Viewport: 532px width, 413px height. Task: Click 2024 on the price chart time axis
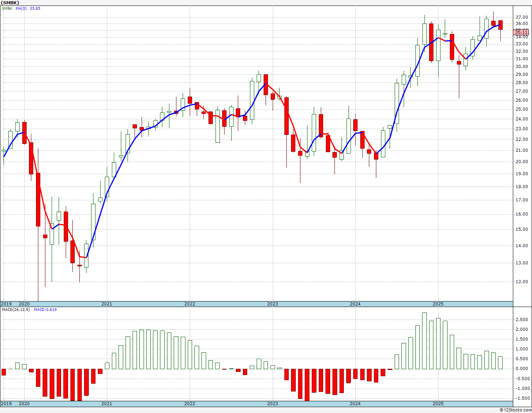(x=355, y=304)
